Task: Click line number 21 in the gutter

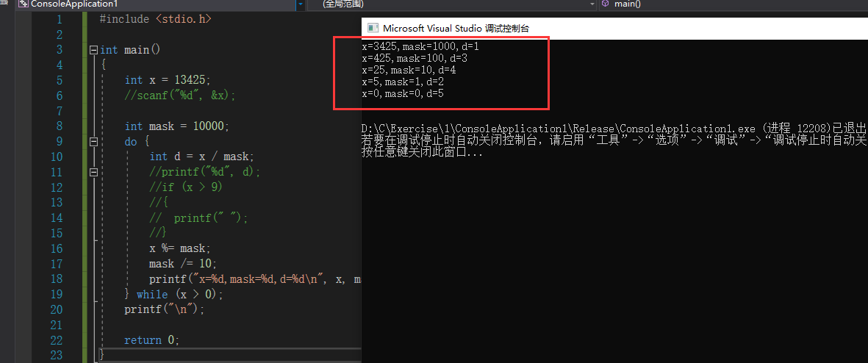Action: coord(57,324)
